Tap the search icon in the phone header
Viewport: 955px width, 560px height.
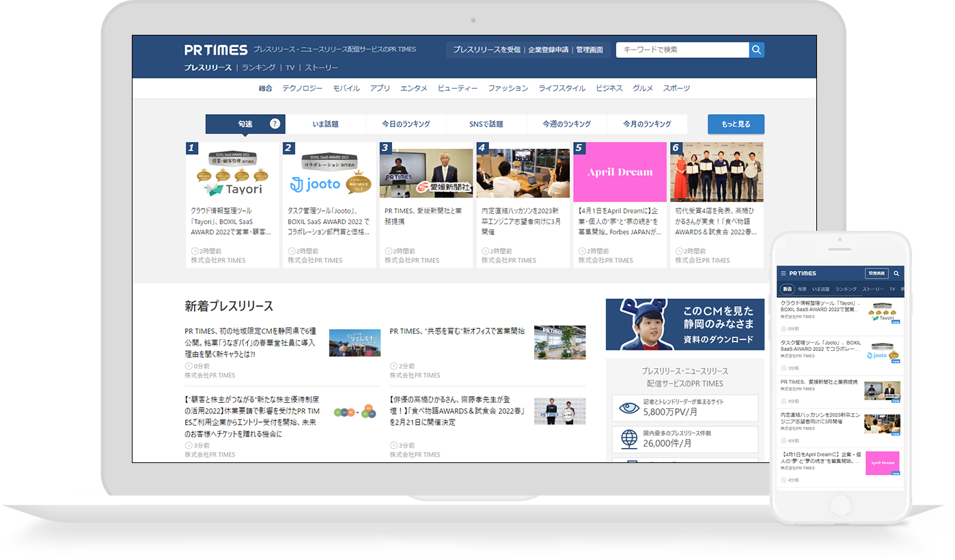896,273
